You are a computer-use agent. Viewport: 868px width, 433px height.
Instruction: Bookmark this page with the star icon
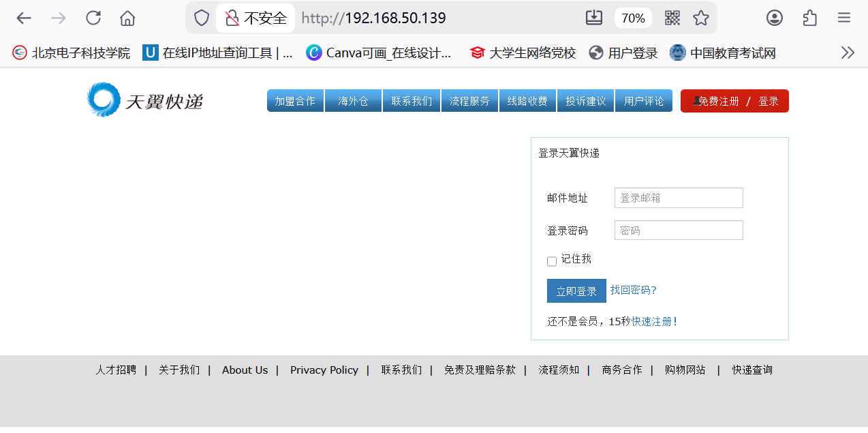pyautogui.click(x=701, y=18)
